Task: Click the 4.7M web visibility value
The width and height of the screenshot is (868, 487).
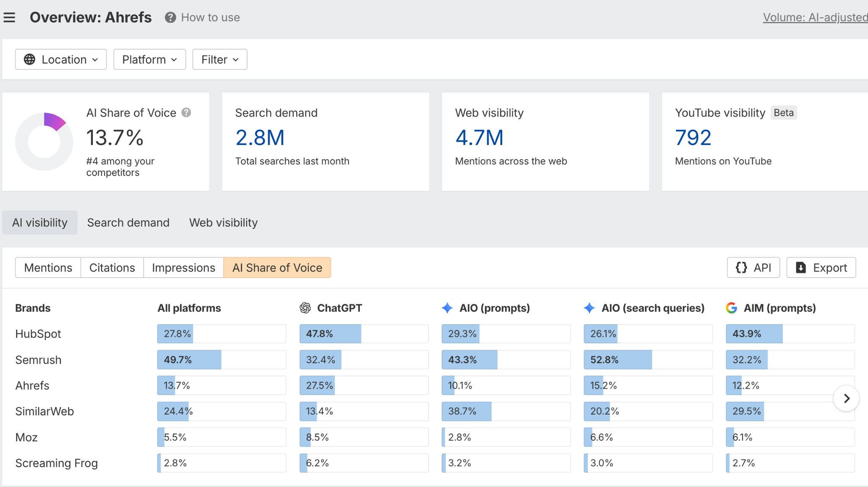Action: (479, 138)
